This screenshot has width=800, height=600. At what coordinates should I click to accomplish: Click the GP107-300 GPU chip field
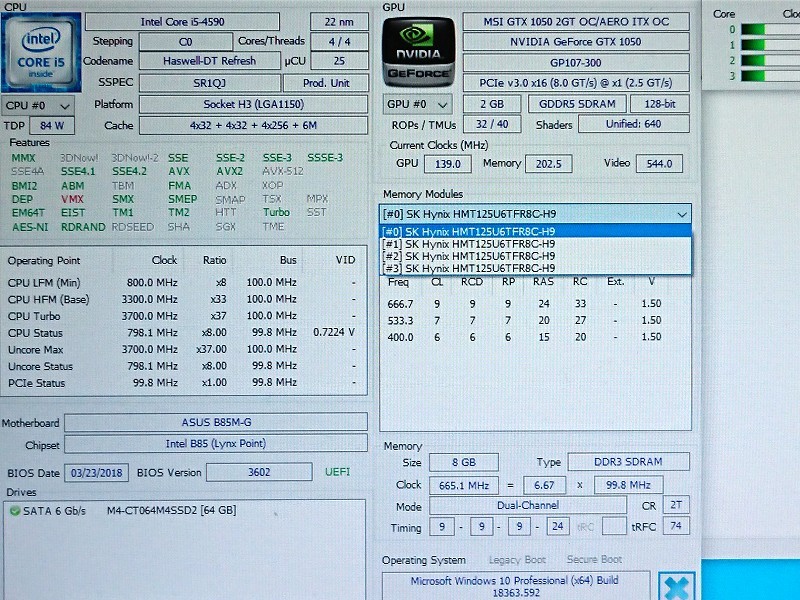tap(576, 63)
